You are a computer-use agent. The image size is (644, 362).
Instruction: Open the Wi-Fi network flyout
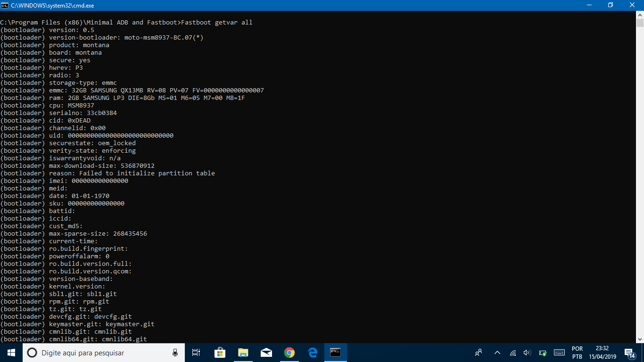coord(513,353)
